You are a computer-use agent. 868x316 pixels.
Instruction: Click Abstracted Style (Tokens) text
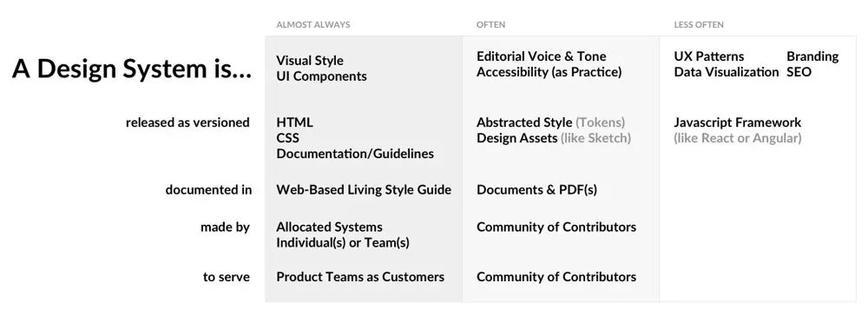point(551,122)
